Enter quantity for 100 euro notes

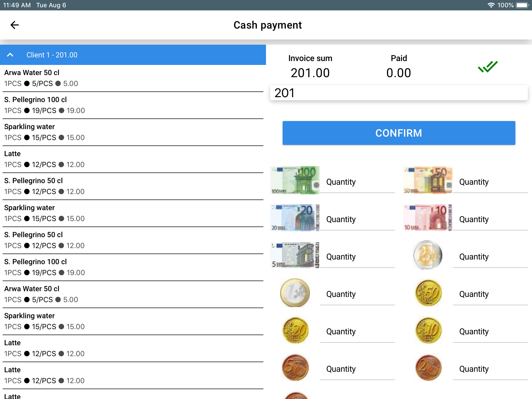coord(357,182)
